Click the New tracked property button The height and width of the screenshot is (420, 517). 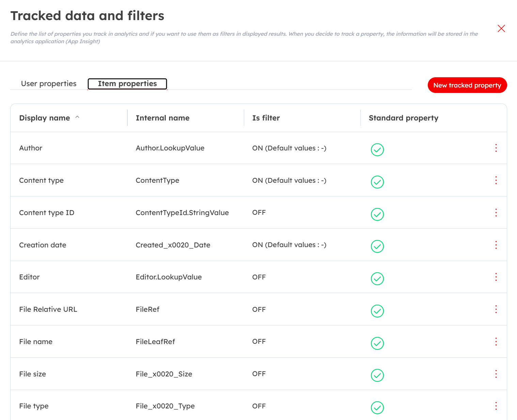pyautogui.click(x=467, y=85)
